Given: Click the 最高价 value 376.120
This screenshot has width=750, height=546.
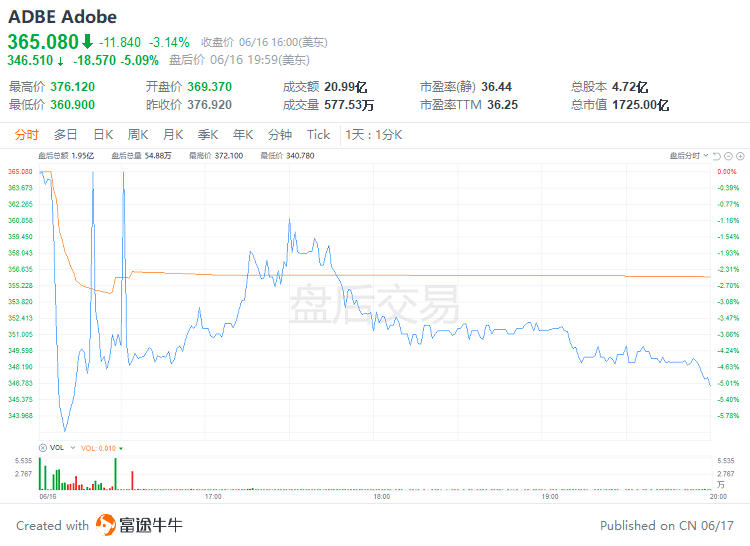Looking at the screenshot, I should 73,87.
